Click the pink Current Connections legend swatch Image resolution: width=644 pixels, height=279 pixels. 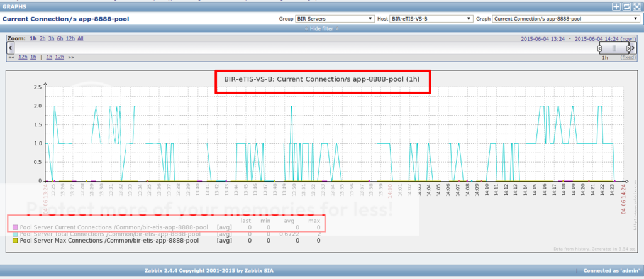click(15, 227)
